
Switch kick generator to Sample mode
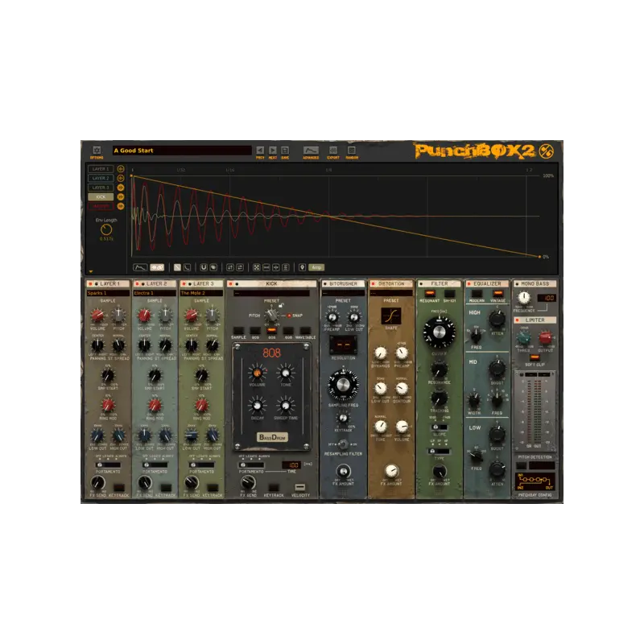point(238,331)
